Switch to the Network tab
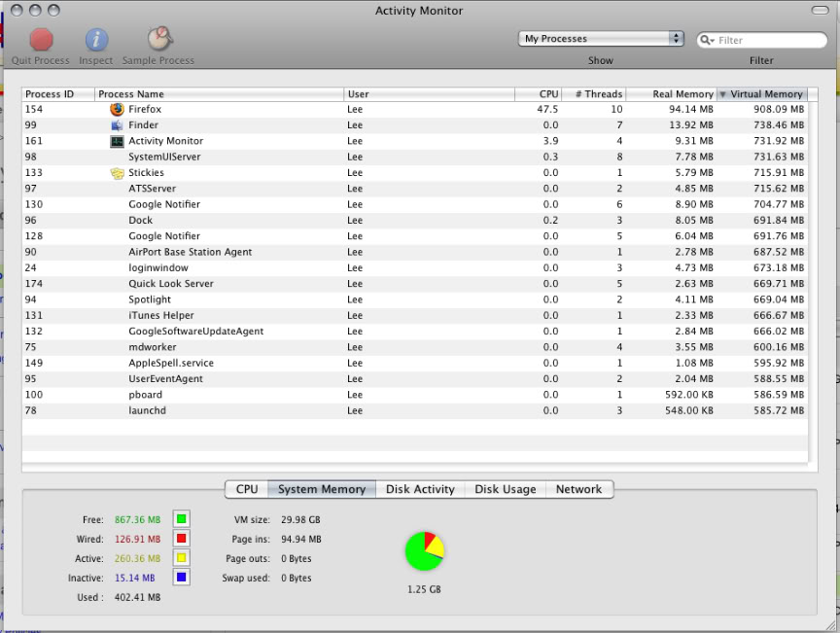Image resolution: width=840 pixels, height=633 pixels. point(579,489)
